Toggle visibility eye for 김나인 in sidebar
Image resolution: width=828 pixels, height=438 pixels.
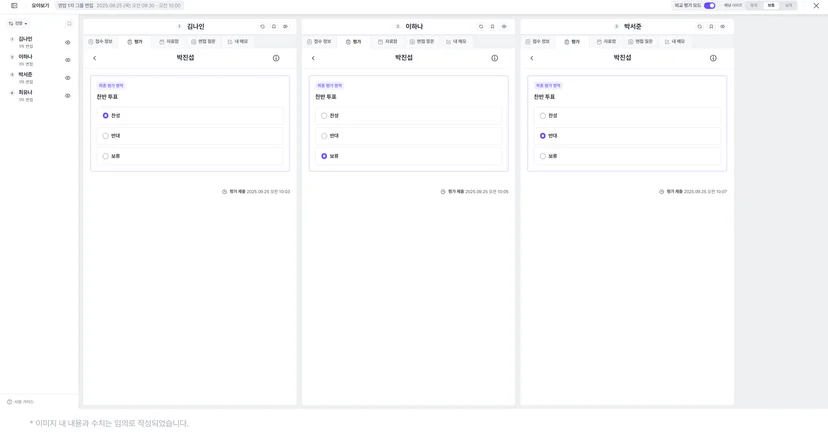point(68,43)
